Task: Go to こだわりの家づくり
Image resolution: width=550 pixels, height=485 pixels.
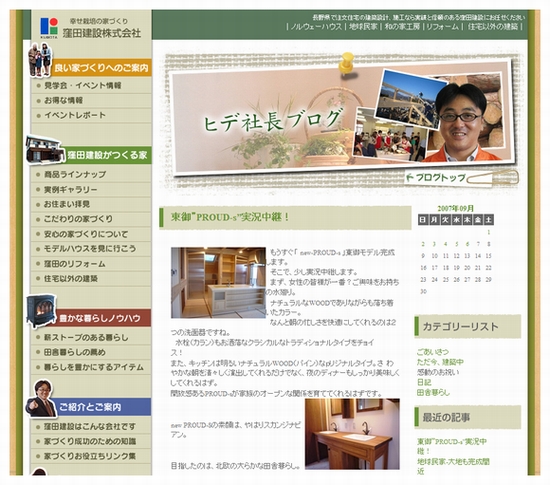Action: click(78, 219)
